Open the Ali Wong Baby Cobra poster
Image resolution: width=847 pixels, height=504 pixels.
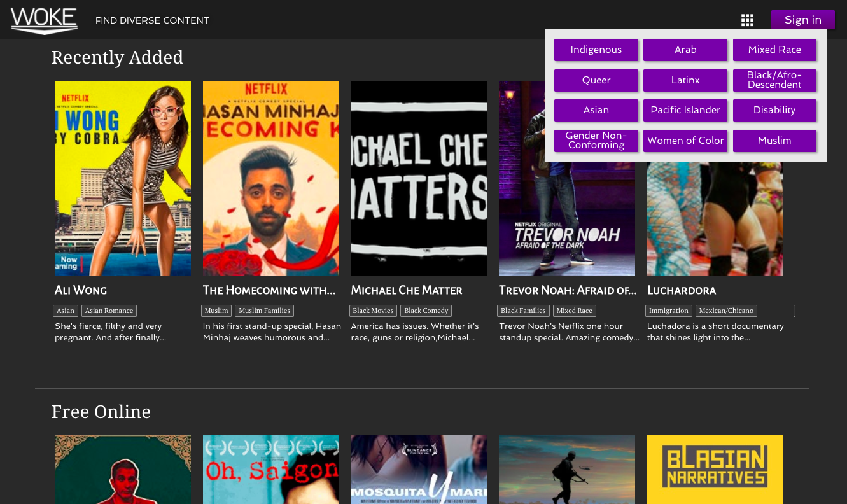click(x=123, y=178)
